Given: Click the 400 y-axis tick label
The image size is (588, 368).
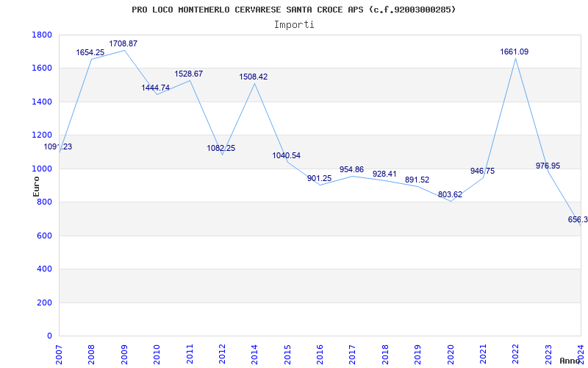Looking at the screenshot, I should 45,269.
